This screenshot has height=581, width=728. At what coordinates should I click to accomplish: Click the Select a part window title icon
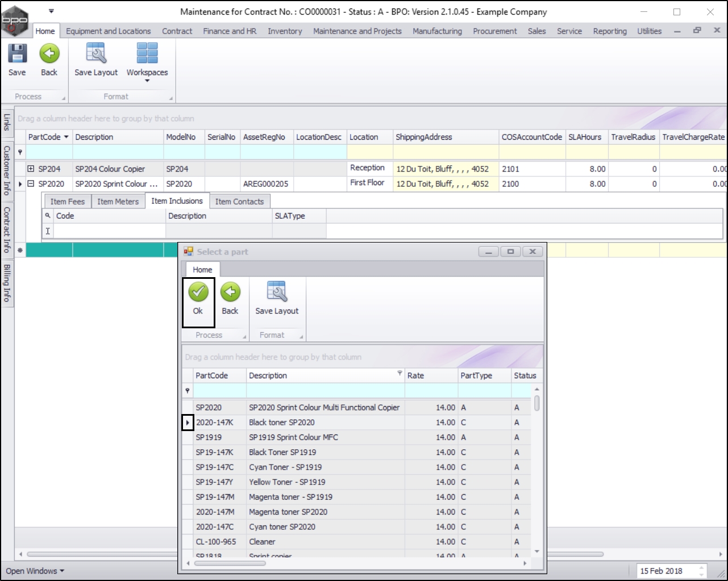[x=188, y=252]
